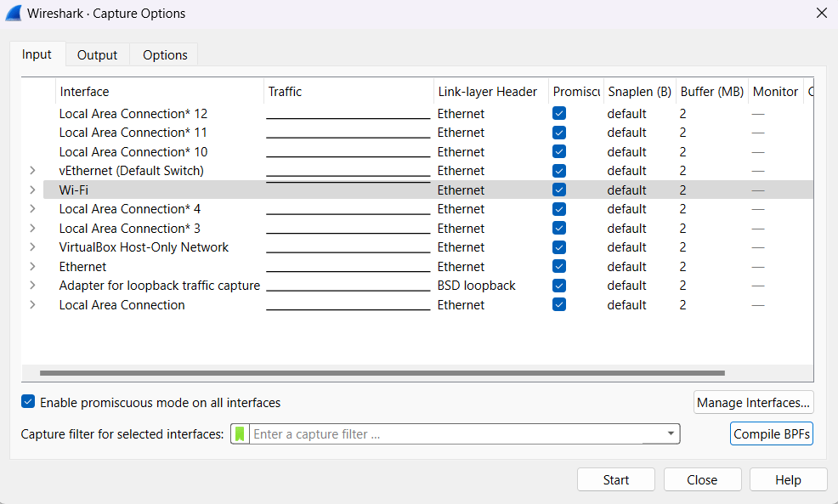Open the Manage Interfaces dialog
838x504 pixels.
point(753,402)
